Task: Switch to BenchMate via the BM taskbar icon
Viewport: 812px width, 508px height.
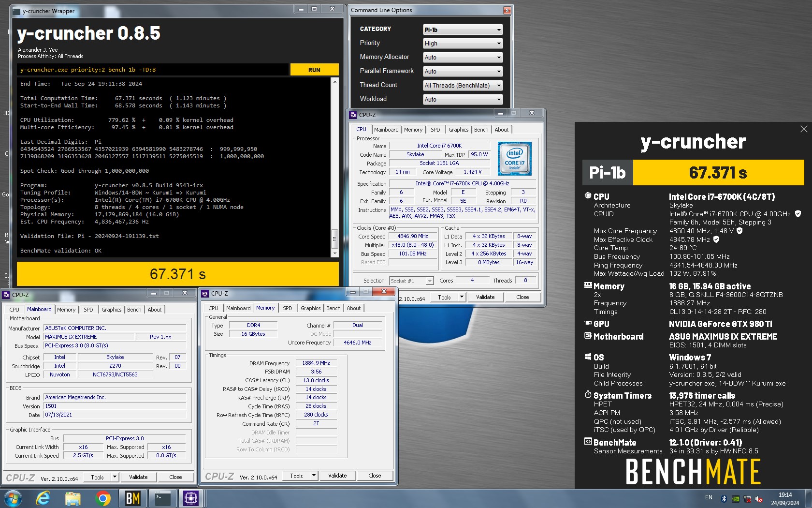Action: click(132, 498)
